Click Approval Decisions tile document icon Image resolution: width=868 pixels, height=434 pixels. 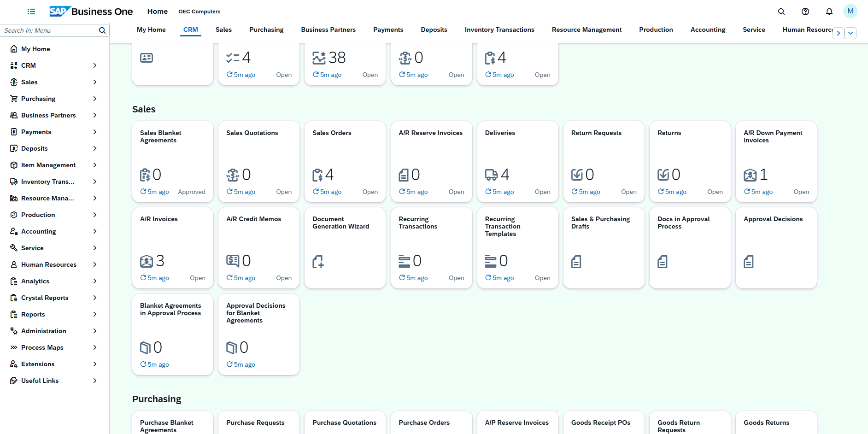pyautogui.click(x=749, y=262)
